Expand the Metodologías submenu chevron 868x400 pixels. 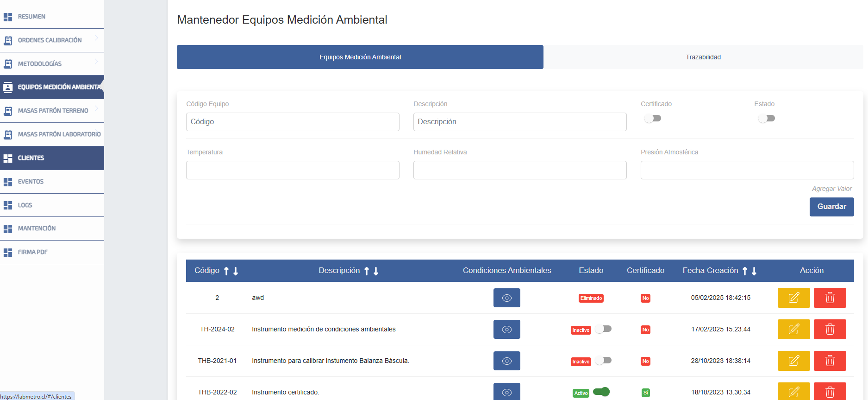(x=96, y=61)
